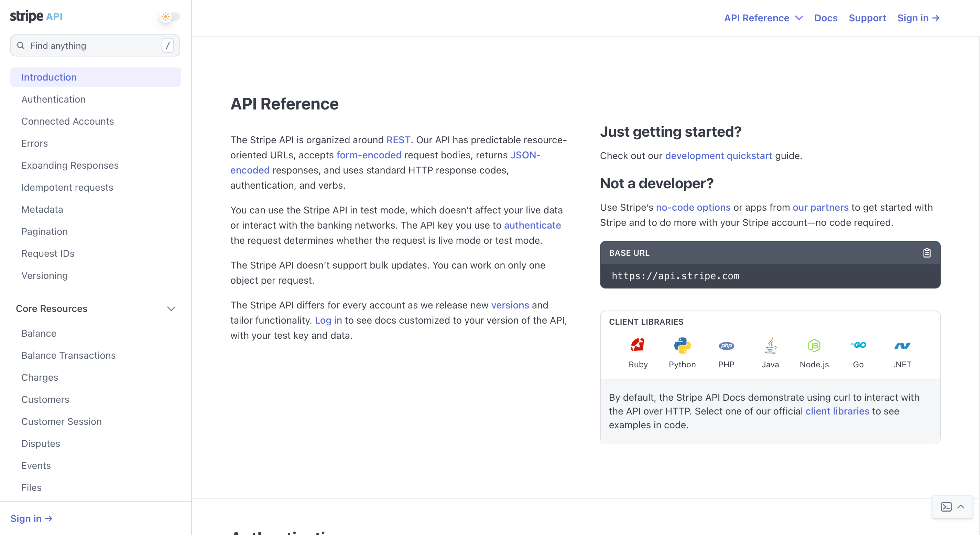Choose the PHP client library icon
980x535 pixels.
[x=726, y=345]
